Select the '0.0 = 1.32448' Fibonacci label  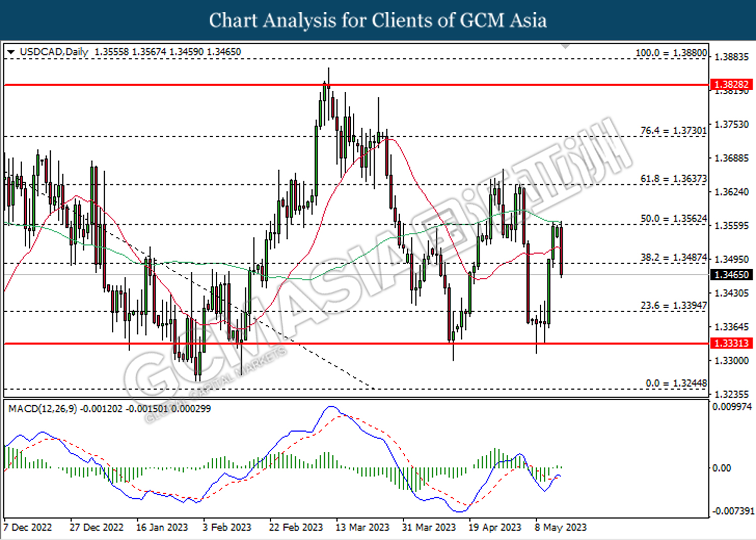[x=676, y=383]
